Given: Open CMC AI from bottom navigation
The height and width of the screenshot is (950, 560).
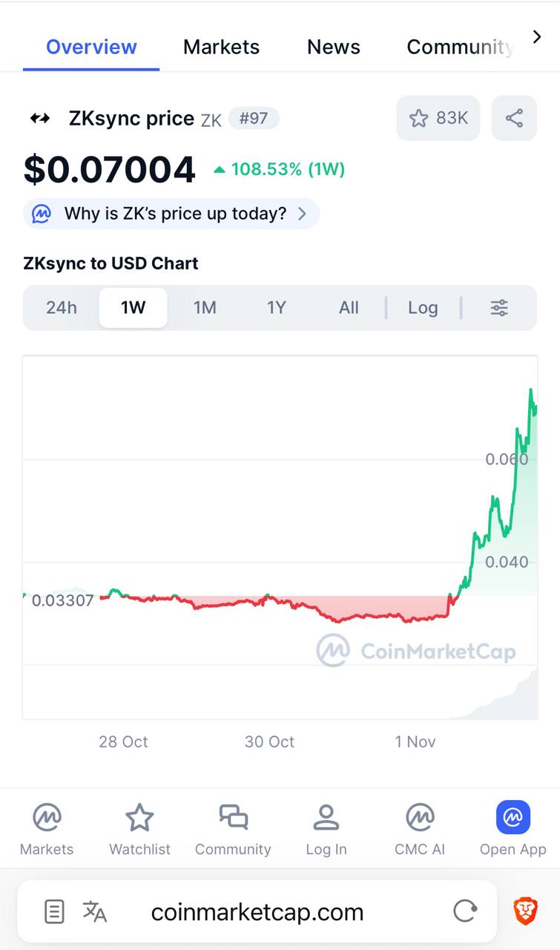Looking at the screenshot, I should 420,829.
